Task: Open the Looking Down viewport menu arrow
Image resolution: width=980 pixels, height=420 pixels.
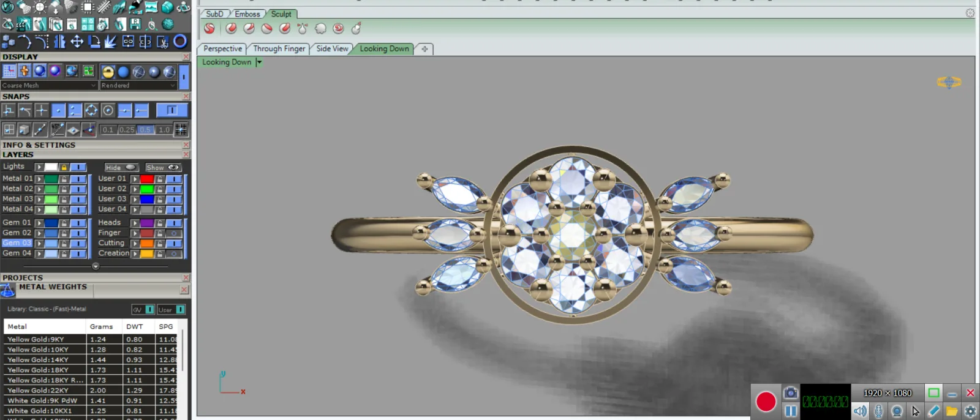Action: [x=259, y=62]
